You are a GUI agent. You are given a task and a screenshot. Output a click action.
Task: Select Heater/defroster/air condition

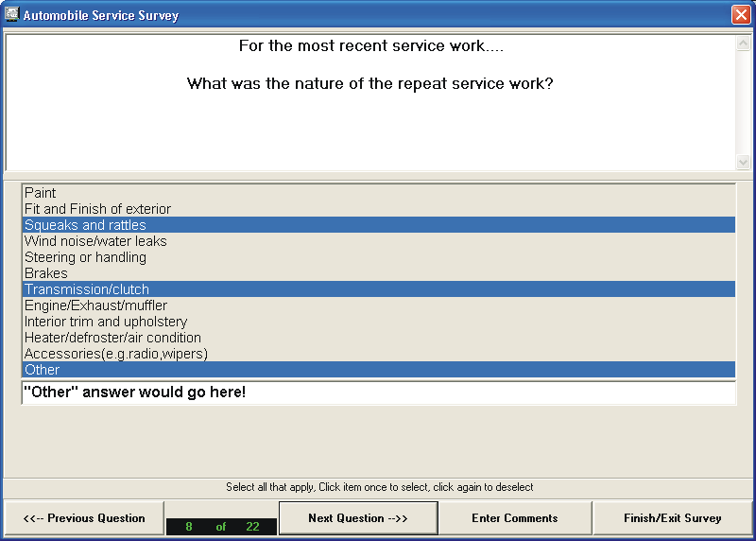pyautogui.click(x=379, y=338)
